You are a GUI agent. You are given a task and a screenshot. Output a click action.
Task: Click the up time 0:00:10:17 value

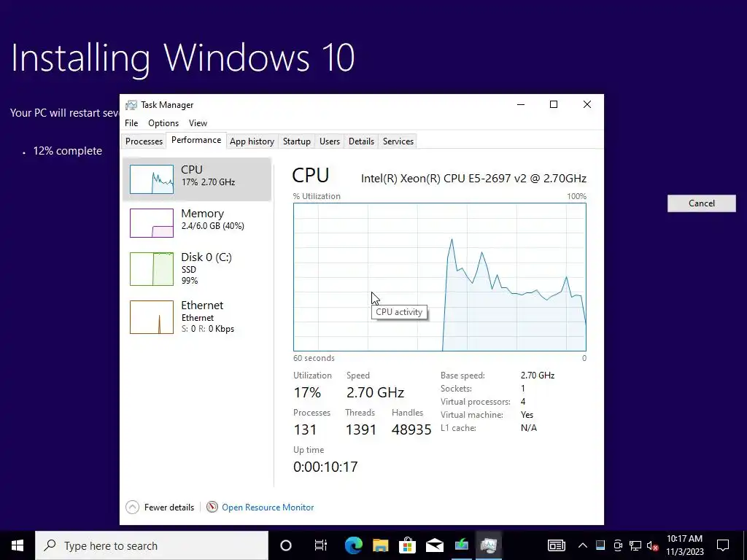[x=325, y=467]
